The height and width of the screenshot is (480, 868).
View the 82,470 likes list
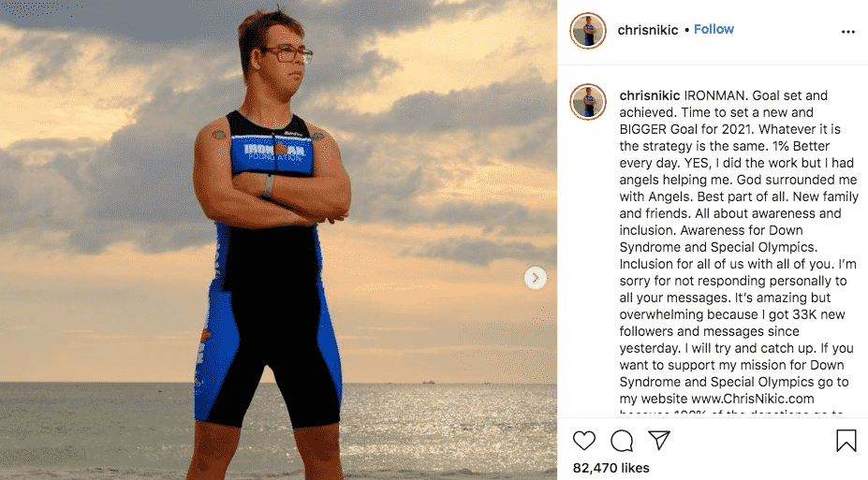611,468
